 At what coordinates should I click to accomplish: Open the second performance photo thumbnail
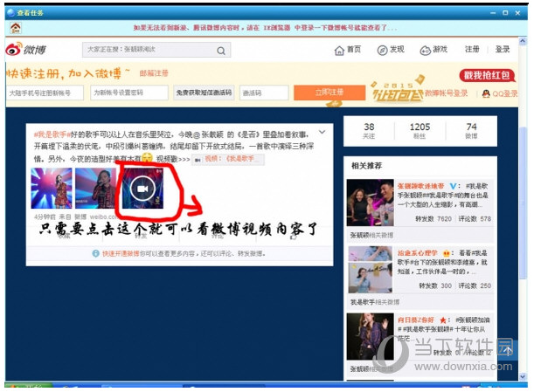(x=95, y=188)
